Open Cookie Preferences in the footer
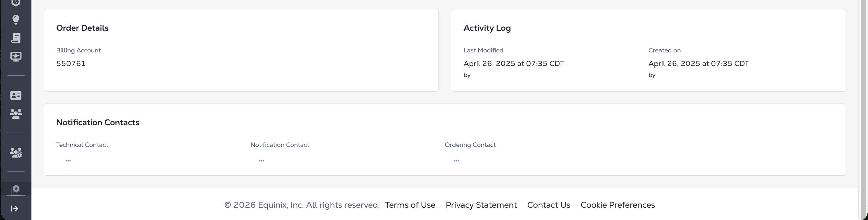This screenshot has width=868, height=220. pyautogui.click(x=618, y=205)
